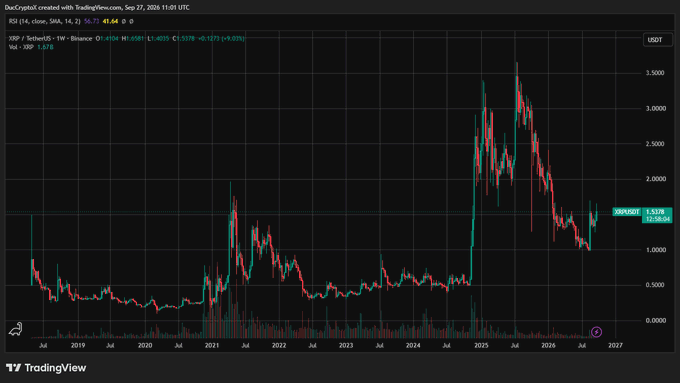Open the USDT currency selector

[x=657, y=40]
